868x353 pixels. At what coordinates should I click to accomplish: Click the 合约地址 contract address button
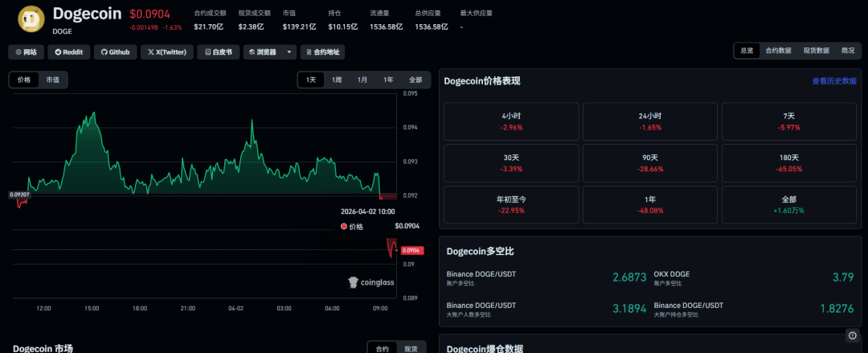(322, 52)
